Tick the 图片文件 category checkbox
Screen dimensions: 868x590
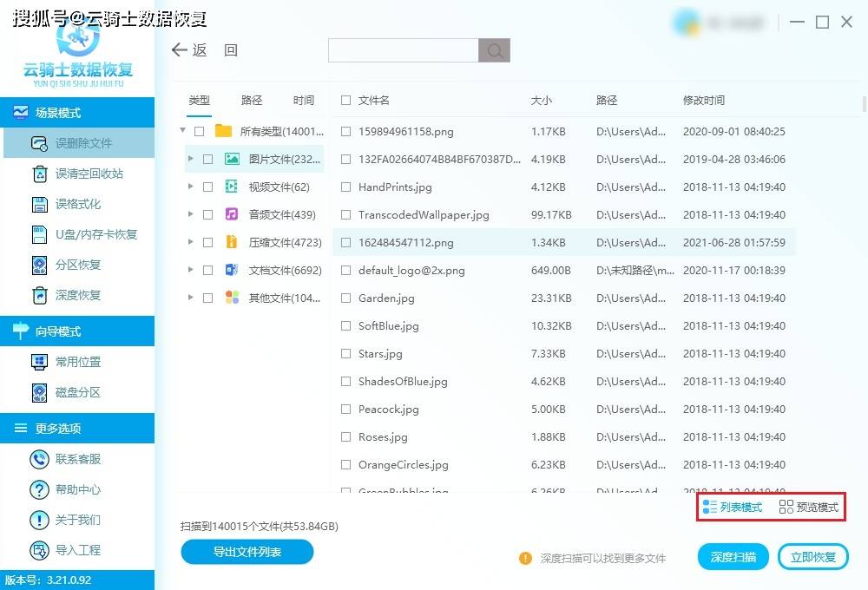coord(208,160)
